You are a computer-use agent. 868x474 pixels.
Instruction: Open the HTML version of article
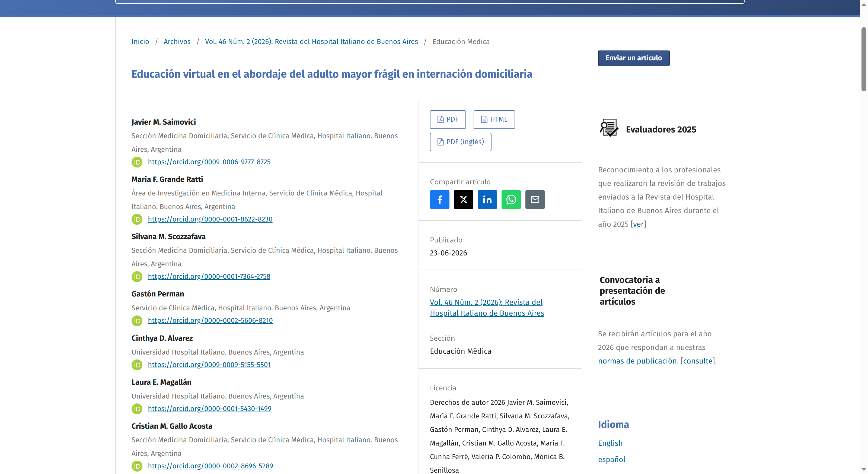pos(494,119)
